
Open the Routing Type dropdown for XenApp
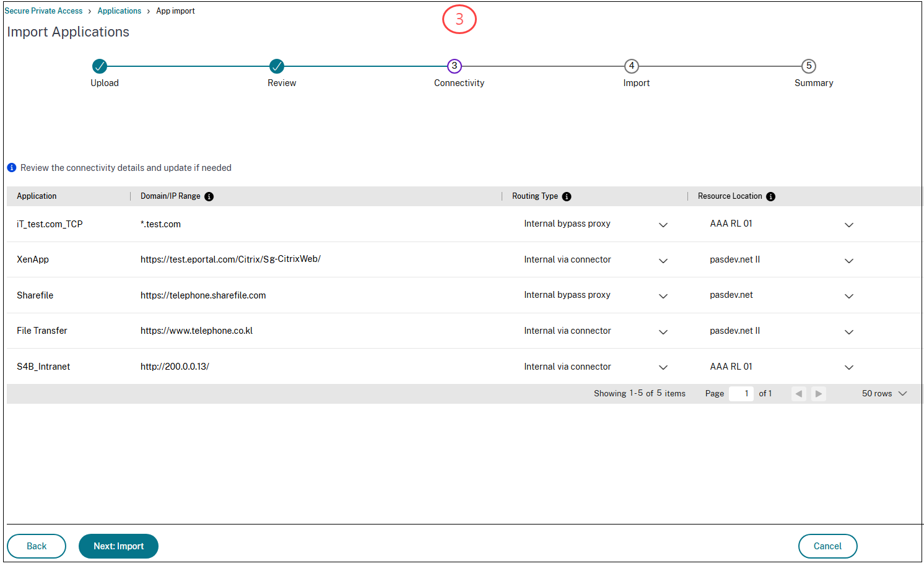(x=663, y=260)
